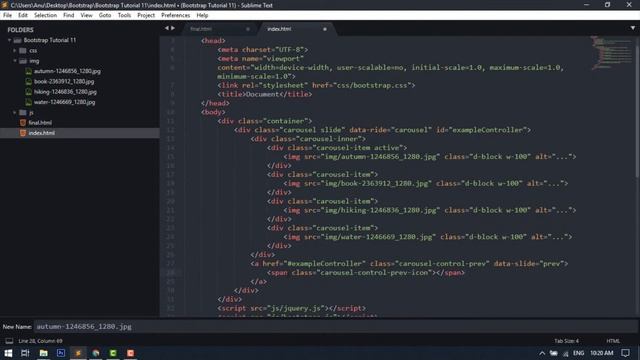Select hiking-1246836_1280.jpg in sidebar
Viewport: 640px width, 360px height.
[65, 92]
